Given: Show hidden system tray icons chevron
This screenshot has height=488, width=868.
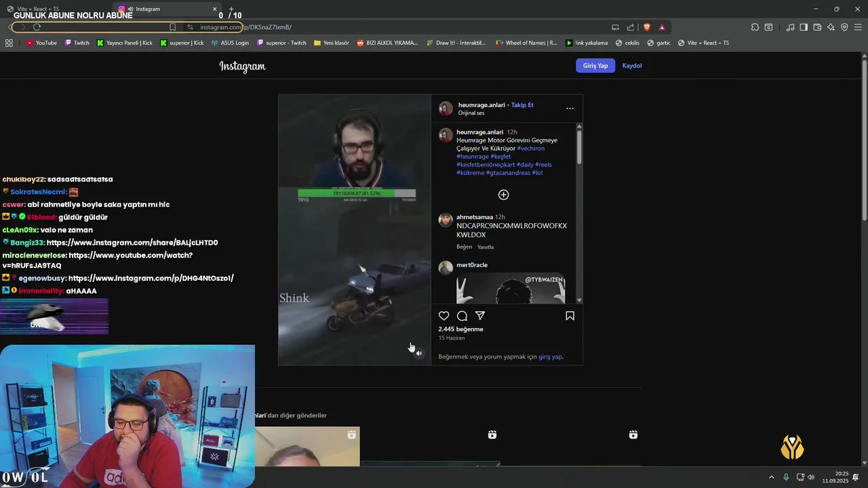Looking at the screenshot, I should pos(771,477).
